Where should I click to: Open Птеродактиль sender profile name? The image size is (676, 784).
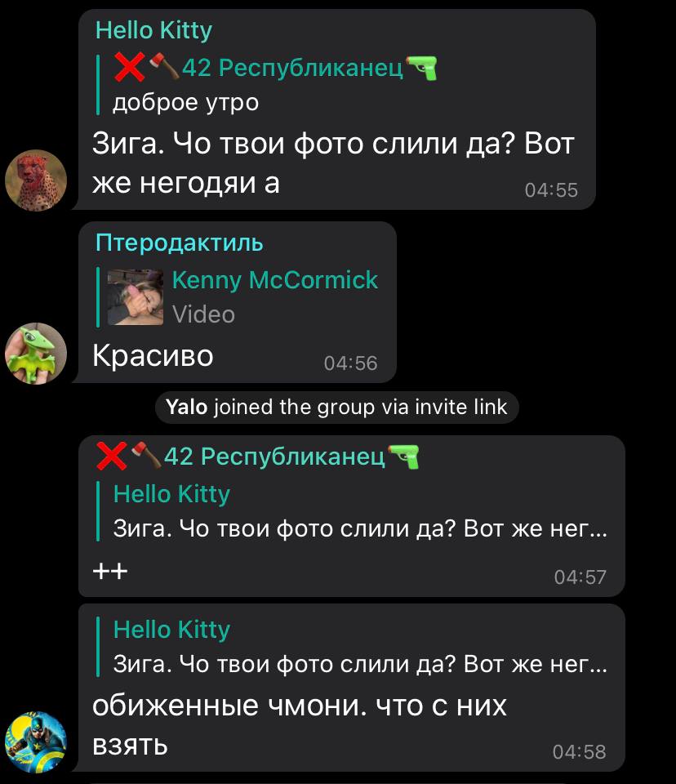[179, 243]
